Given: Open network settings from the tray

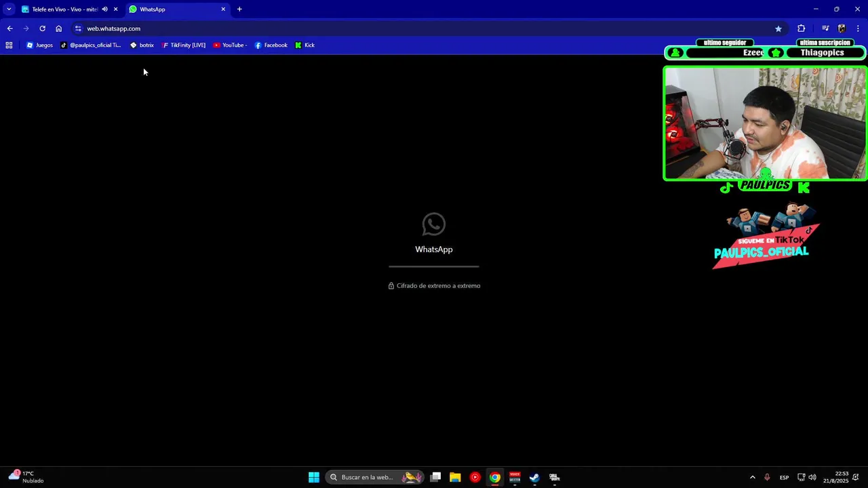Looking at the screenshot, I should (801, 477).
